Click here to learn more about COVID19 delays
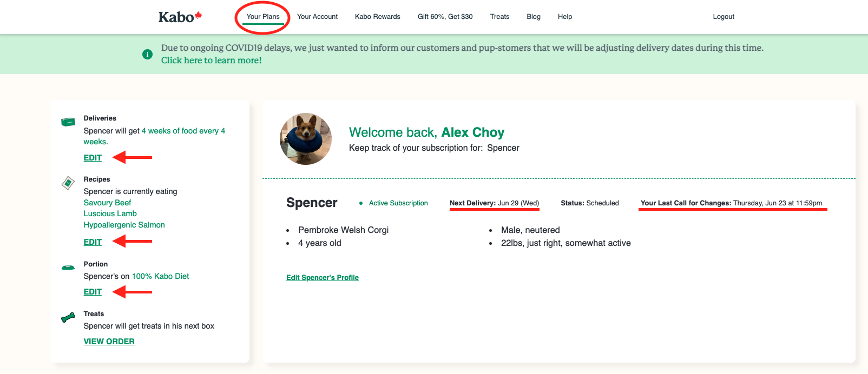This screenshot has height=374, width=868. click(x=211, y=61)
